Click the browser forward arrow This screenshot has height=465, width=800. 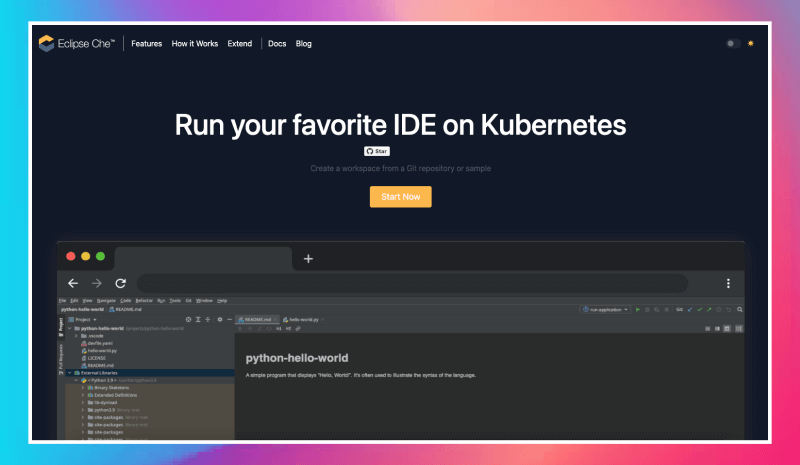pos(96,283)
